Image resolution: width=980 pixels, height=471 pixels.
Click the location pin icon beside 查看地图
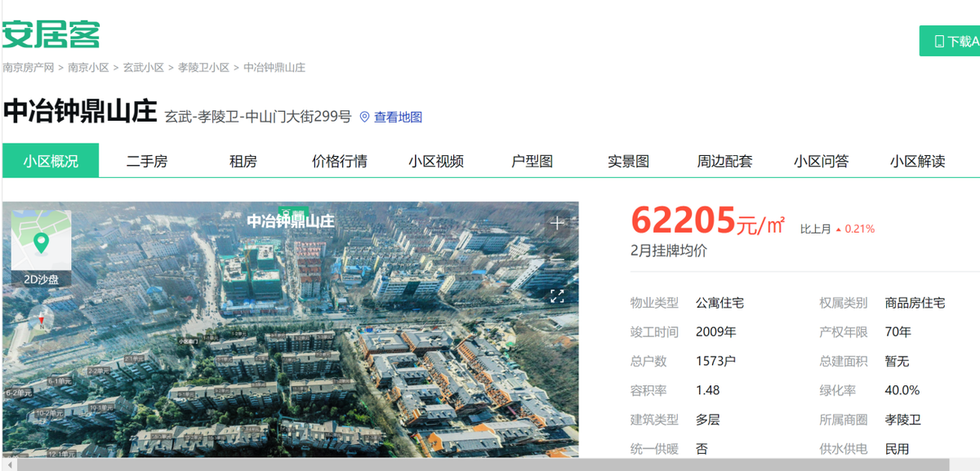point(365,117)
